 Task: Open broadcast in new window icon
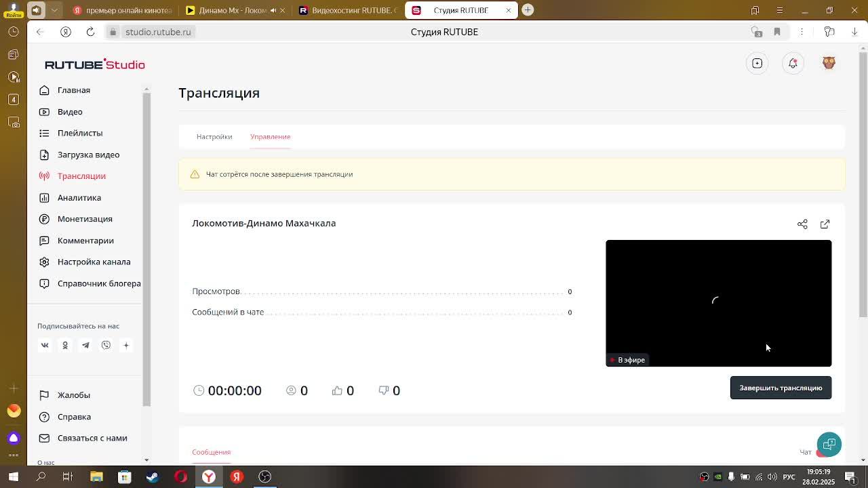[825, 224]
